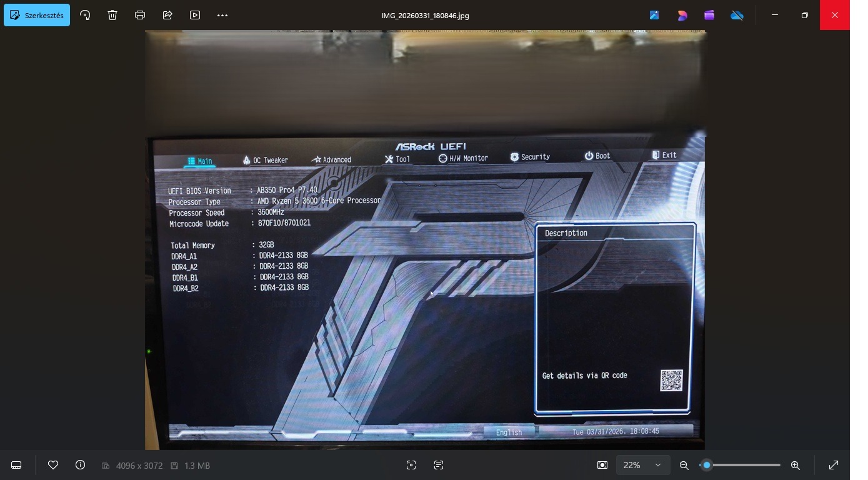Show file info with the info icon
This screenshot has height=480, width=868.
coord(81,465)
